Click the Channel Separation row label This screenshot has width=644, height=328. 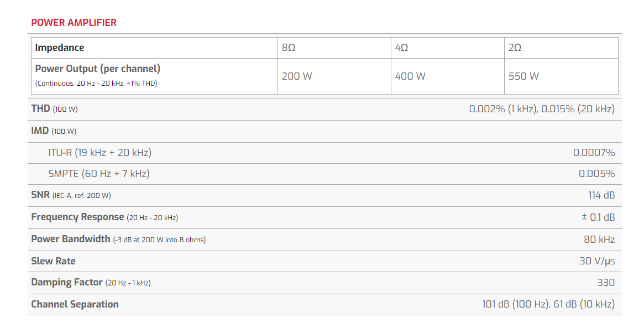coord(75,304)
